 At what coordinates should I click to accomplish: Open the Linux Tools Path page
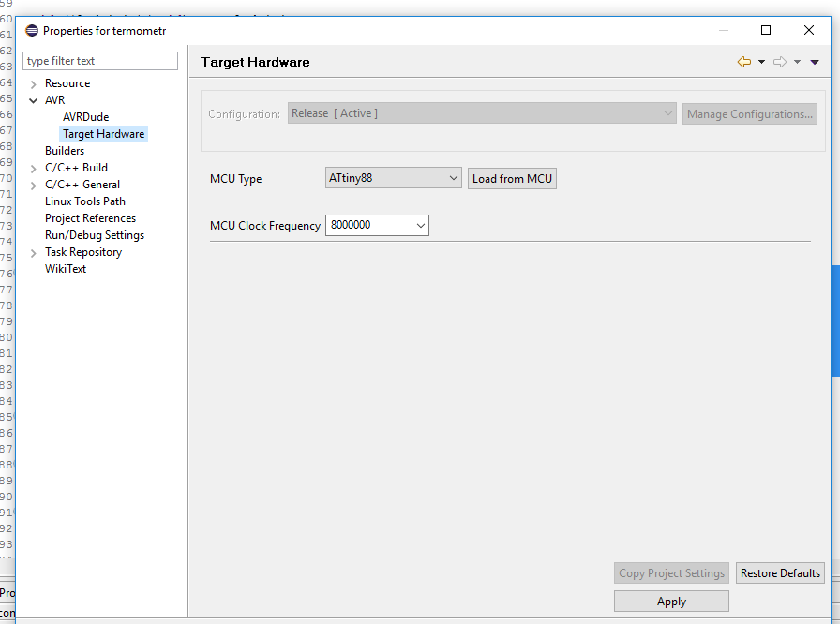click(x=85, y=201)
